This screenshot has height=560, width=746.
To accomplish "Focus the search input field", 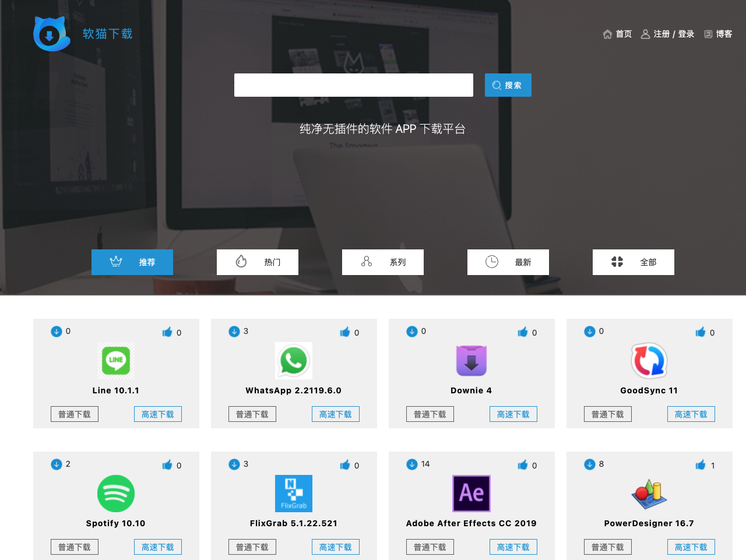I will 354,85.
